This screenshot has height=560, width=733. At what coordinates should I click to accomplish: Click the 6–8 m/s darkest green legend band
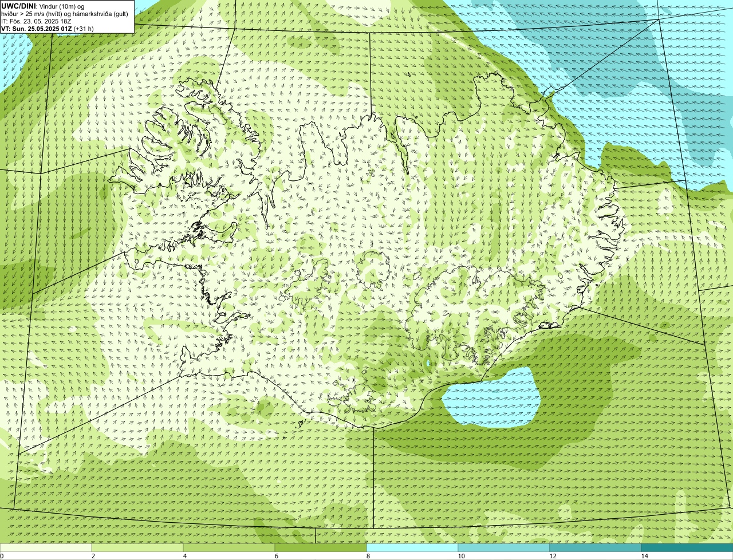321,547
